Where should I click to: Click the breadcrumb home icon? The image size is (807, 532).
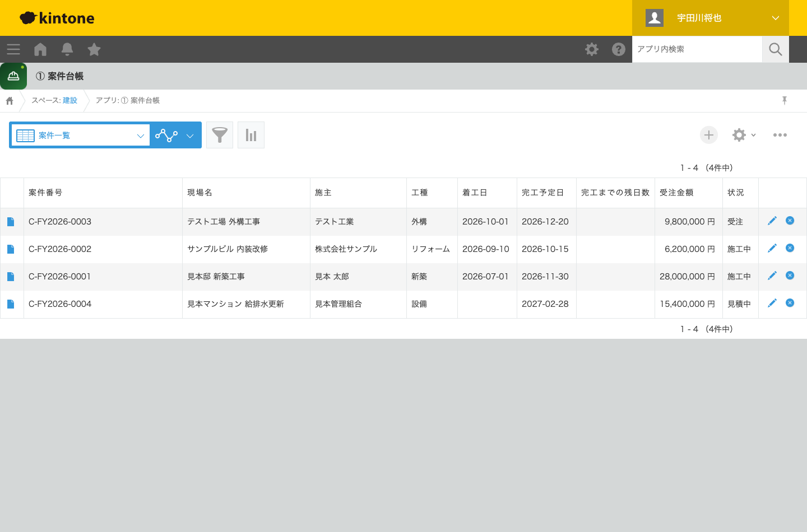tap(10, 101)
